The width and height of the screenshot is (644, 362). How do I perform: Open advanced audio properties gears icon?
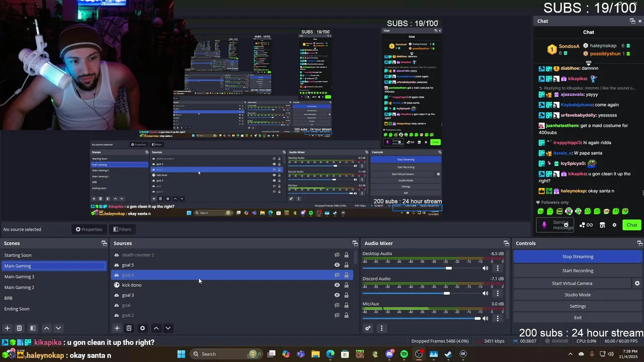coord(368,328)
